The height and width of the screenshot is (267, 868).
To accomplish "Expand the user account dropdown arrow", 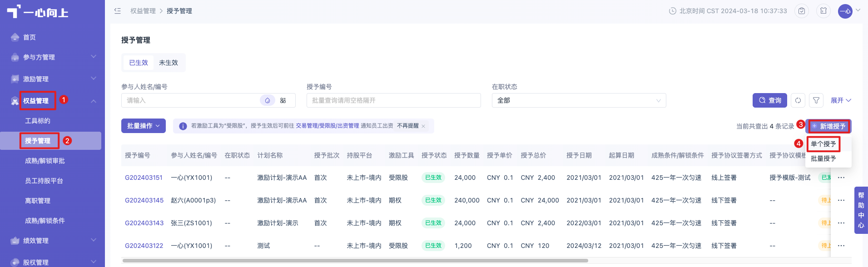I will [858, 10].
